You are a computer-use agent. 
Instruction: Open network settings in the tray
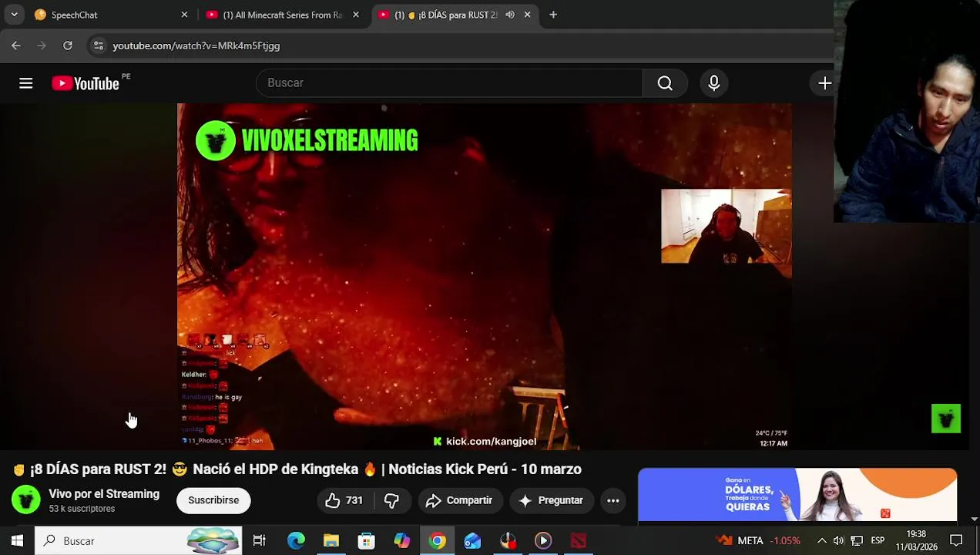click(x=857, y=540)
